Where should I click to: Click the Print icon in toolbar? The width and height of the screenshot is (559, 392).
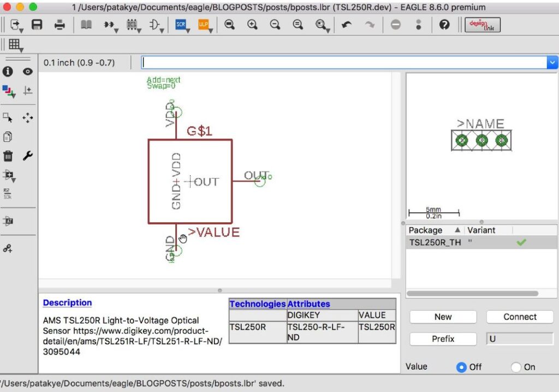(x=60, y=25)
